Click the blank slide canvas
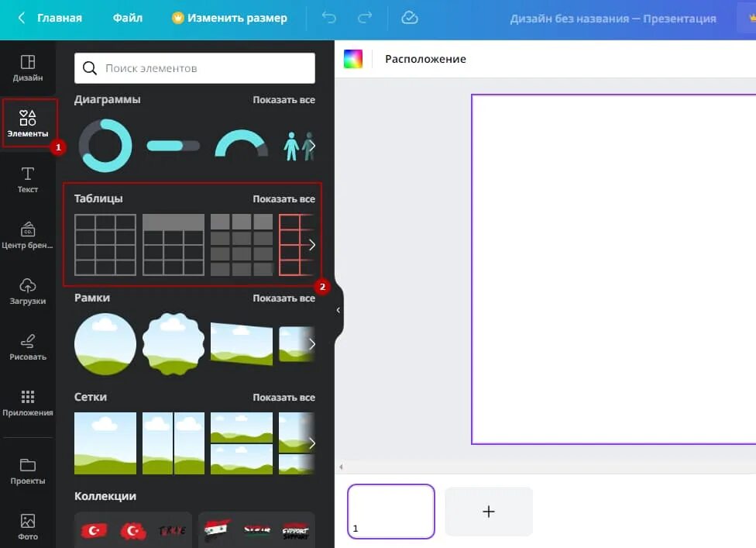 click(x=613, y=269)
